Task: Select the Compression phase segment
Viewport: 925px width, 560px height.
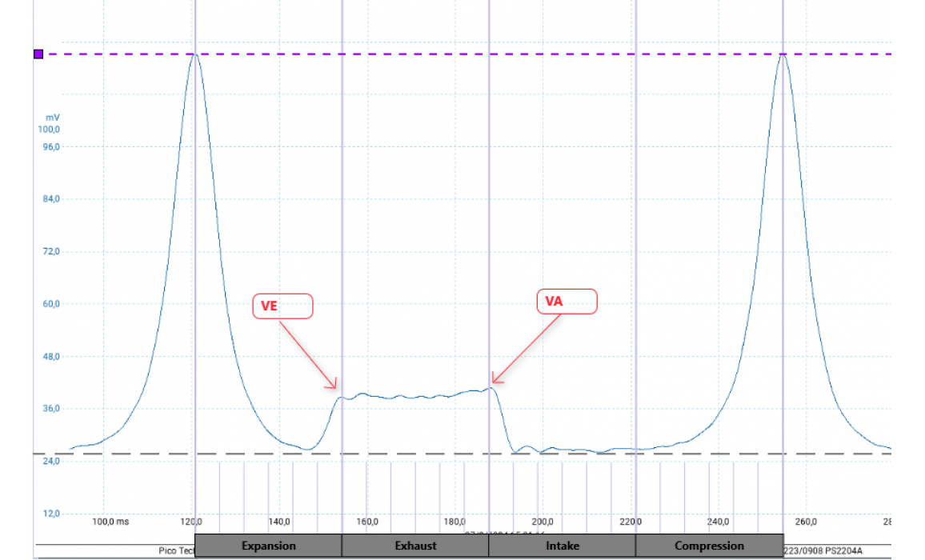Action: pyautogui.click(x=709, y=546)
